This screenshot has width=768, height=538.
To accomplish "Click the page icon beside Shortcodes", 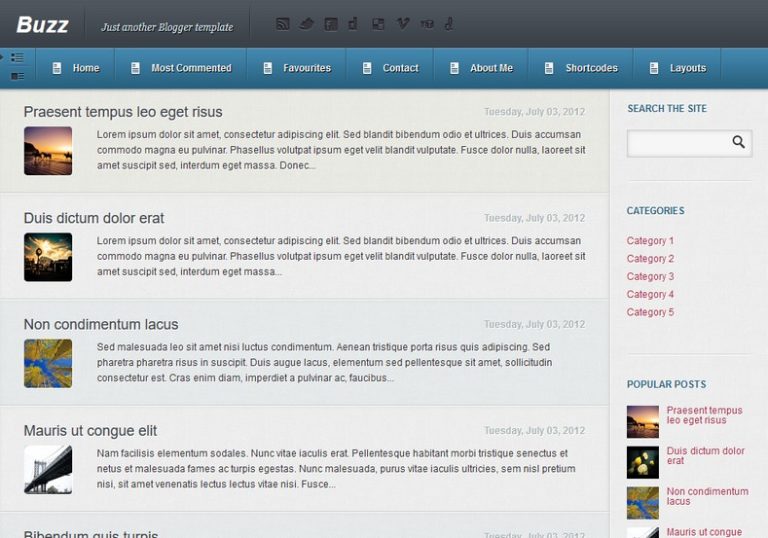I will coord(549,68).
